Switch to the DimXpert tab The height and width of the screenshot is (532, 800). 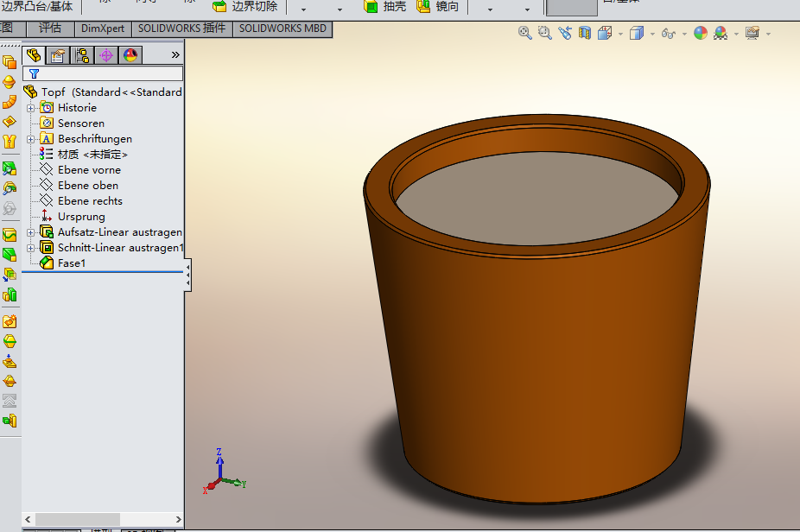click(103, 28)
